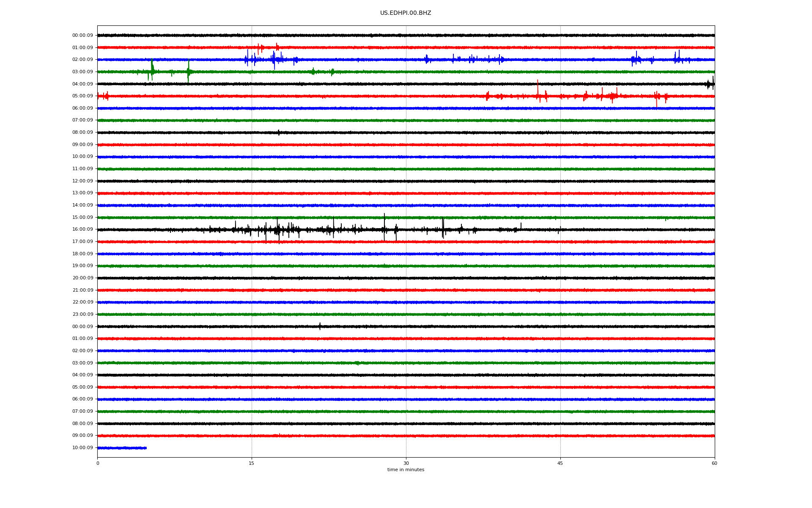Click the US.EDHPI.00.BHZ plot title

point(405,13)
